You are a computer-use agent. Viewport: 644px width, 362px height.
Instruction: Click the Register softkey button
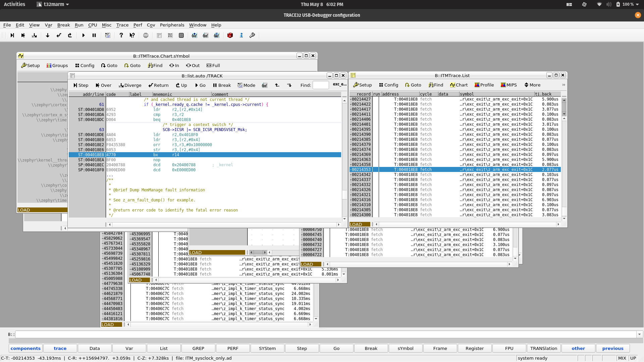coord(475,348)
